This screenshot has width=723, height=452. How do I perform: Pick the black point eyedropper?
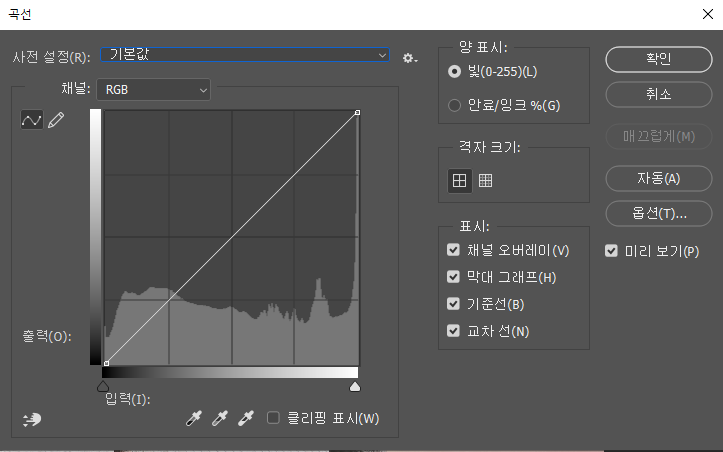click(x=194, y=418)
